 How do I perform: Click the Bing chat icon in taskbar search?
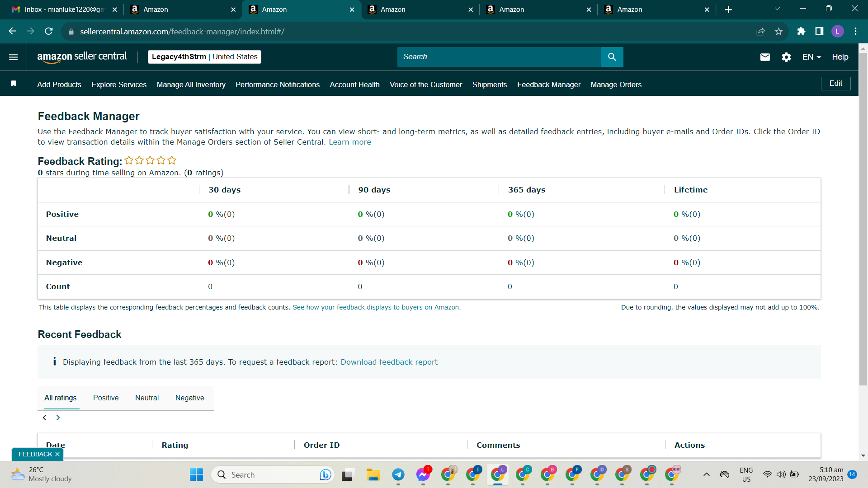325,474
